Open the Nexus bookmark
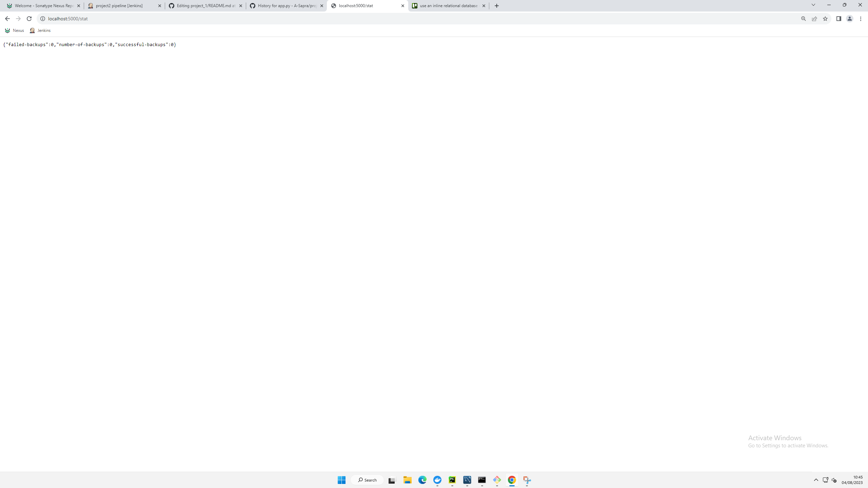The height and width of the screenshot is (488, 868). coord(14,30)
